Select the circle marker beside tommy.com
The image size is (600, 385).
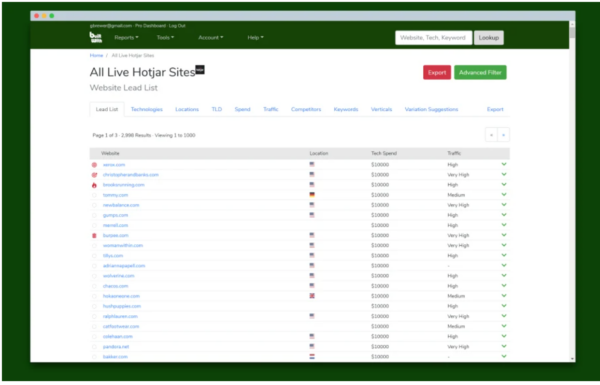(94, 195)
